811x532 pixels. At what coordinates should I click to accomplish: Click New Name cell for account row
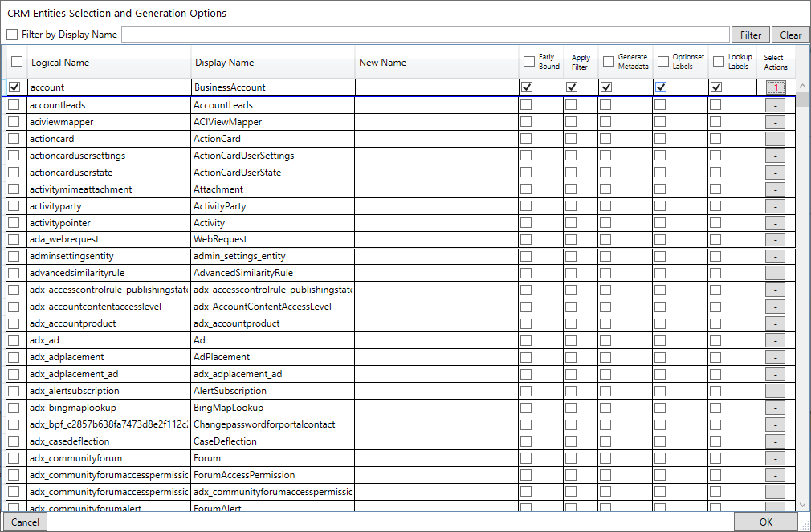click(437, 87)
